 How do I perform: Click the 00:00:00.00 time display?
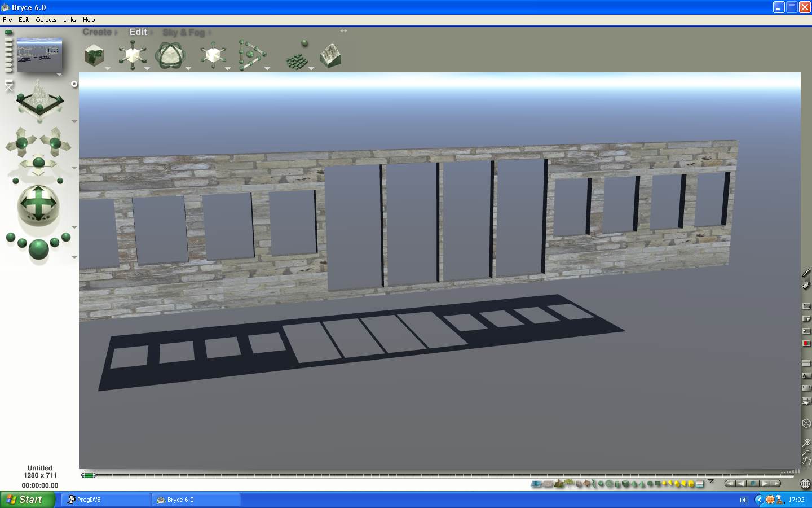(x=40, y=485)
